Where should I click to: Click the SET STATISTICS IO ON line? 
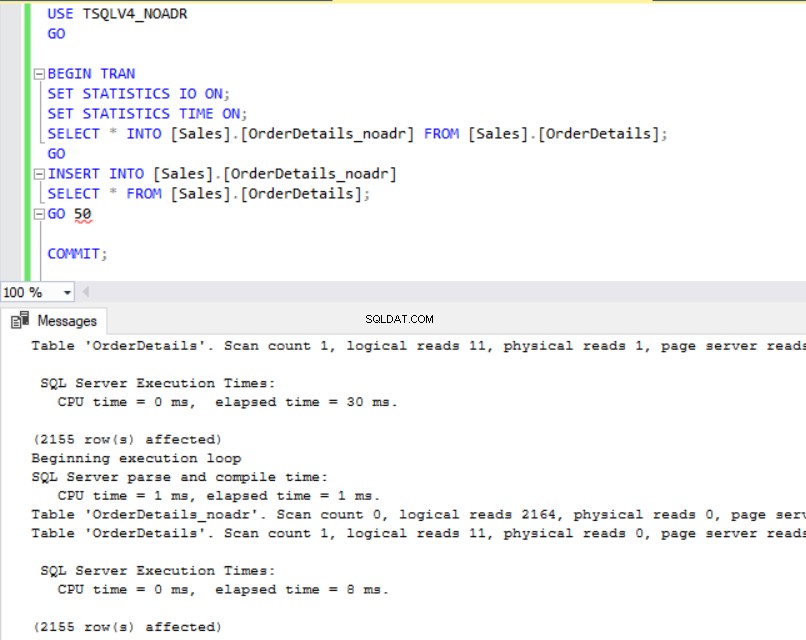[x=138, y=94]
